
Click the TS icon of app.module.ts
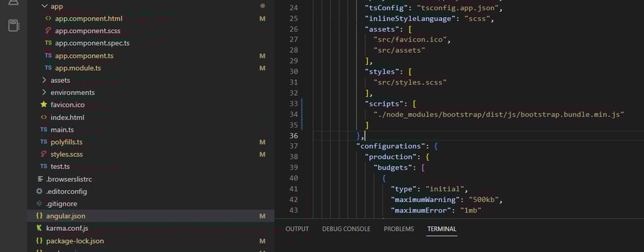(48, 68)
